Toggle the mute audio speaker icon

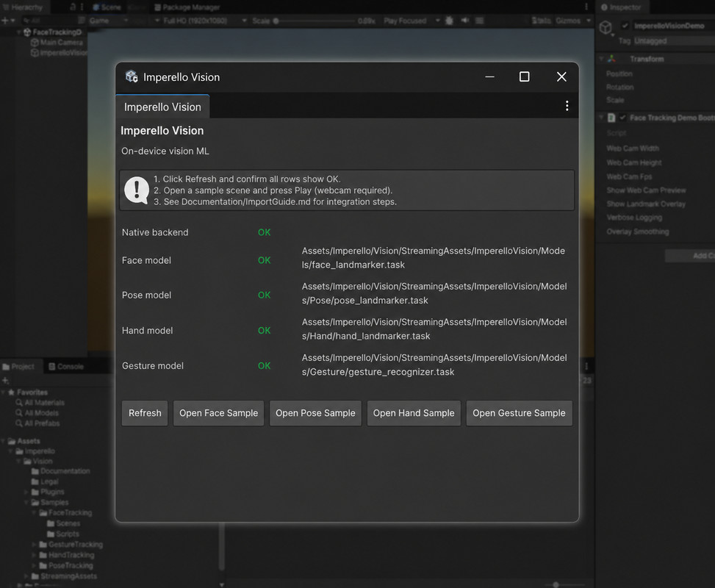click(x=464, y=21)
